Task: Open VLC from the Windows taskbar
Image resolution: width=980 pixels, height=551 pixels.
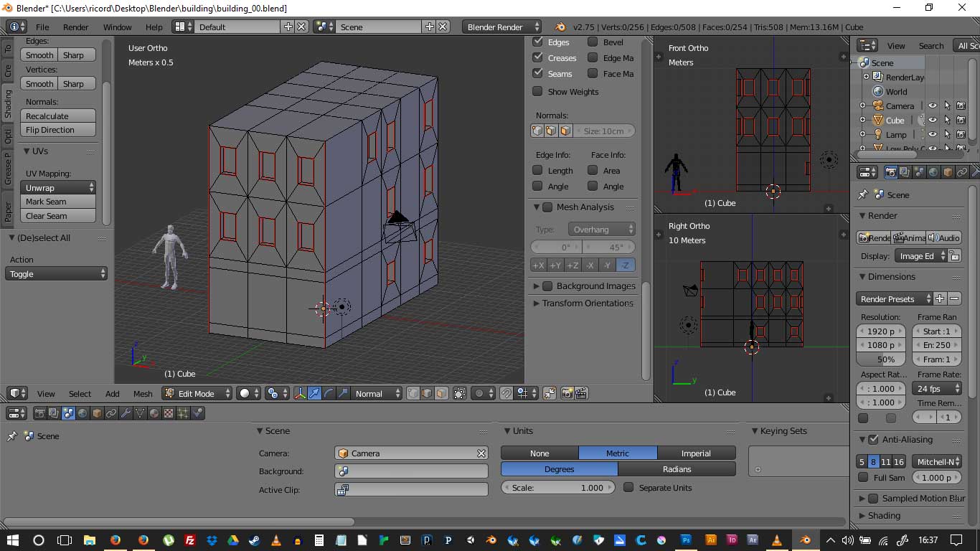Action: [276, 540]
